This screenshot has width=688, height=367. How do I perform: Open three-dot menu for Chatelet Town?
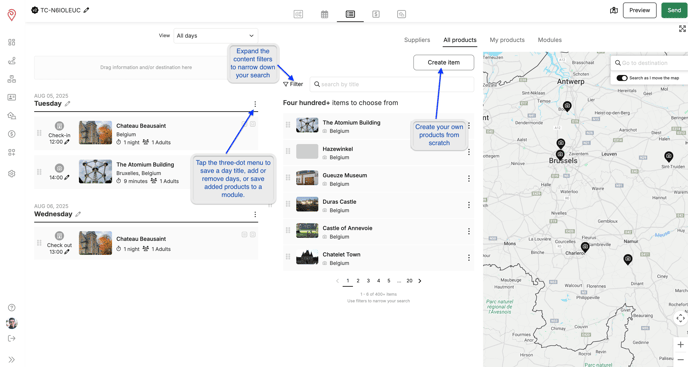(x=469, y=258)
